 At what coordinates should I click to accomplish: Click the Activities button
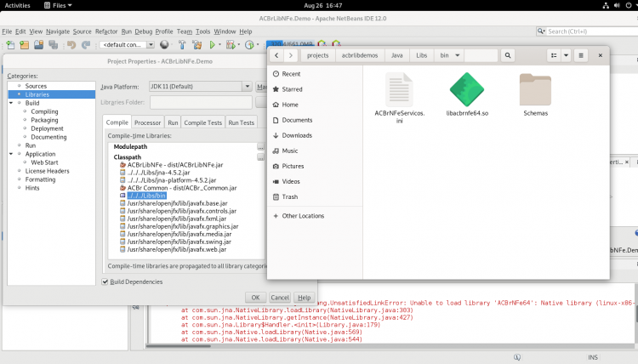coord(17,5)
